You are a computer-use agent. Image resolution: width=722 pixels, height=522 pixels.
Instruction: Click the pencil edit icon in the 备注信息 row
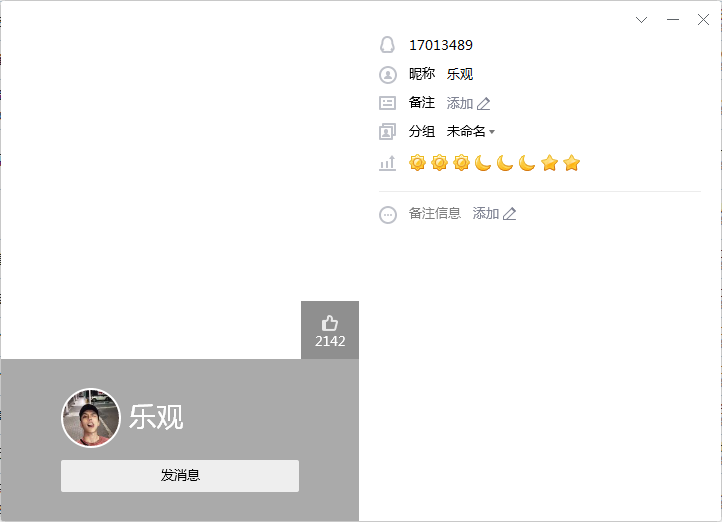click(x=509, y=214)
